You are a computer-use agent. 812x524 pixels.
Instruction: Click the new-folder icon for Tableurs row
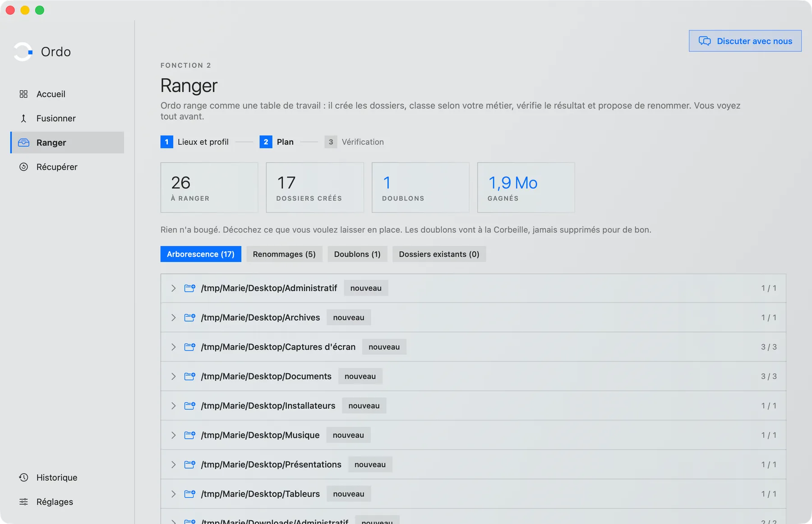pyautogui.click(x=189, y=493)
